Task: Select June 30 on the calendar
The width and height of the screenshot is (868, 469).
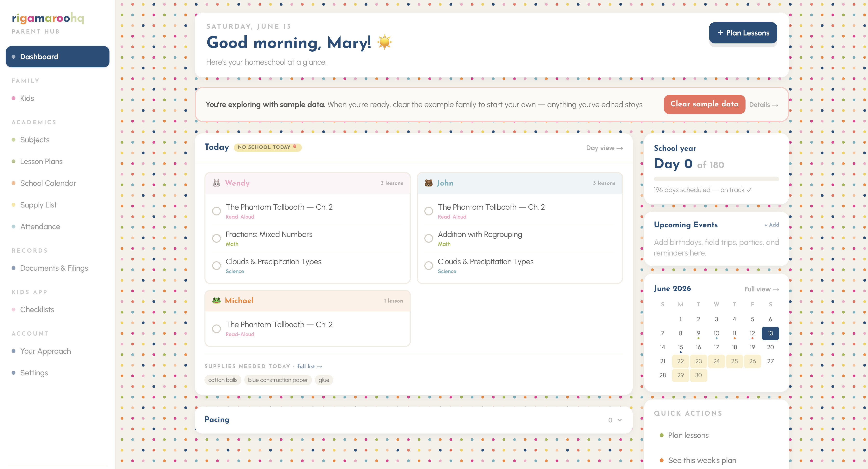Action: point(698,375)
